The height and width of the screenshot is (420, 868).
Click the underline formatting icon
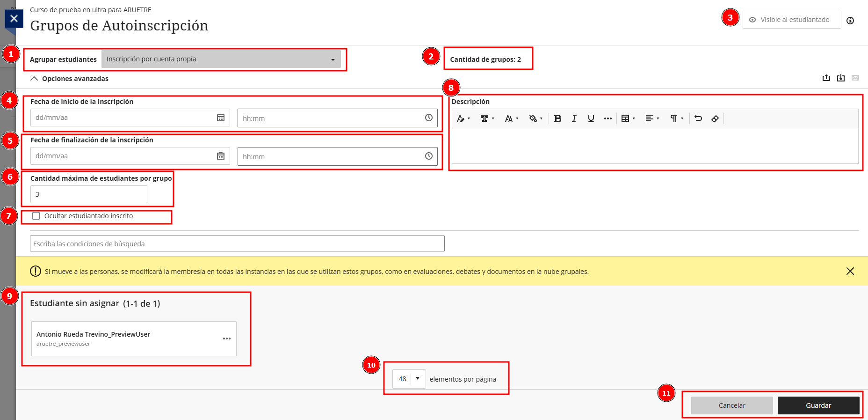tap(591, 118)
